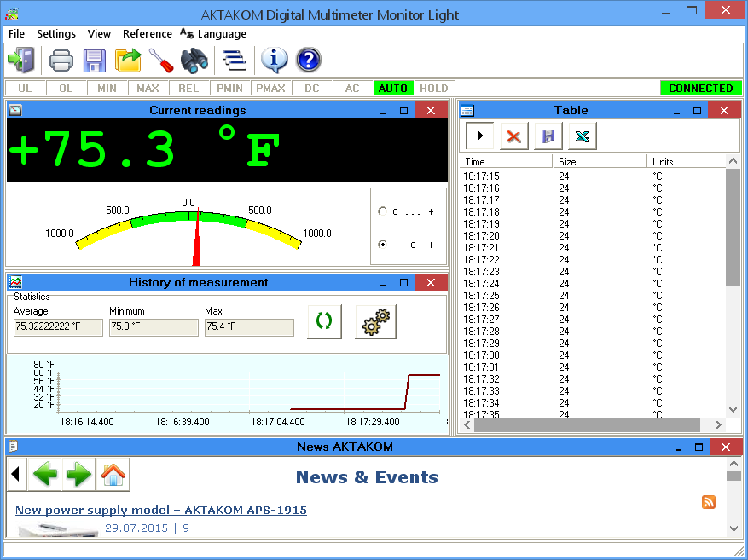Click the printer icon in main toolbar
The image size is (748, 560).
(61, 60)
